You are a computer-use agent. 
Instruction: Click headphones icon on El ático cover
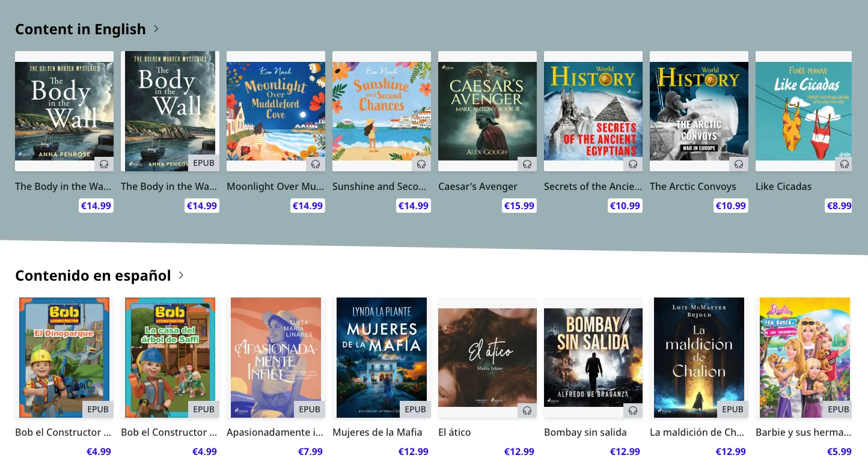[527, 410]
